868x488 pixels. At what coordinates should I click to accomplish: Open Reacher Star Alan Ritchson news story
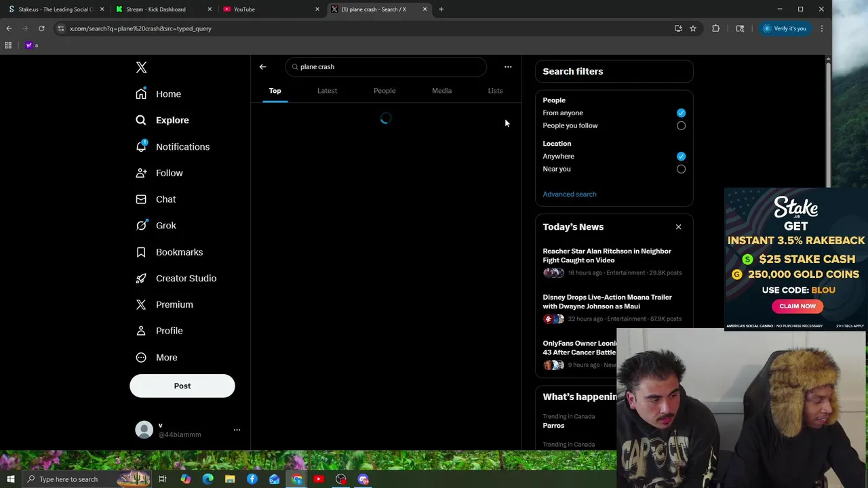(614, 262)
